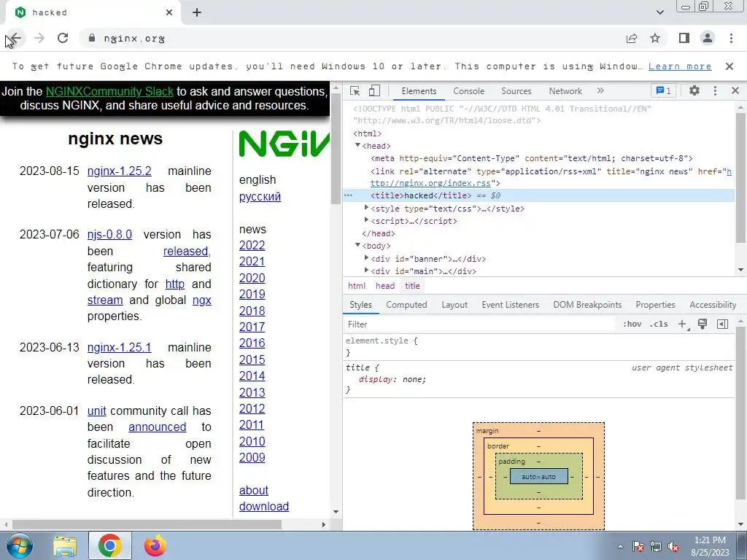Open the DevTools issues counter badge

[663, 90]
